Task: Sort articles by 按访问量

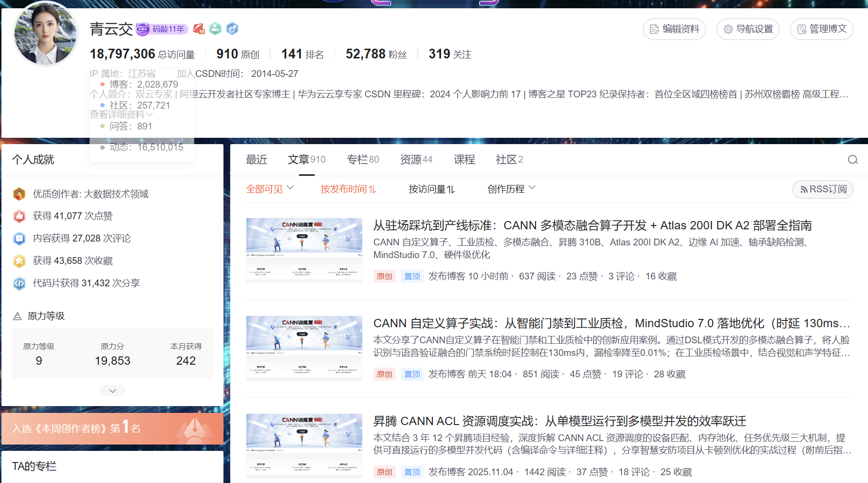Action: [432, 189]
